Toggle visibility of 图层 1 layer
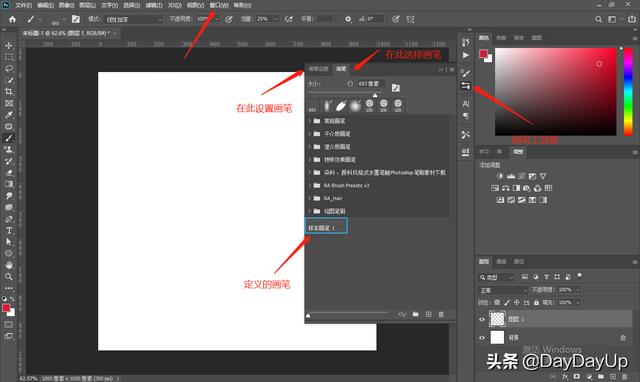 [x=482, y=320]
